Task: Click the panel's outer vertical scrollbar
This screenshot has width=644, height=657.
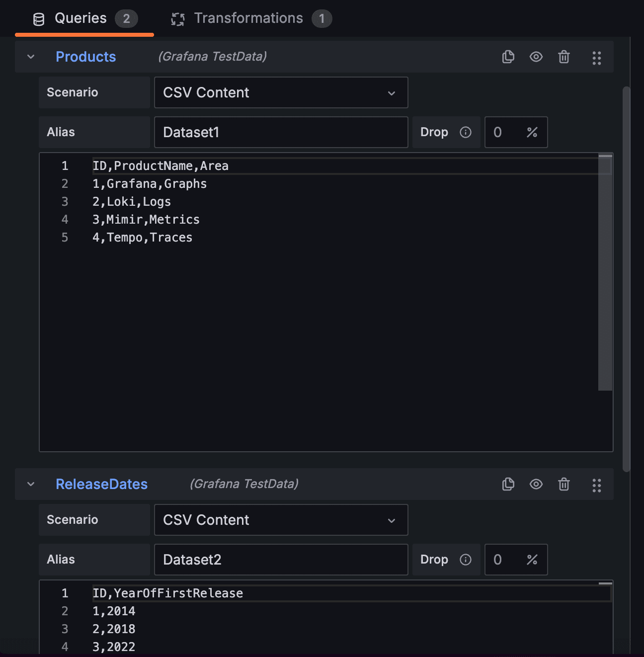Action: click(x=626, y=279)
